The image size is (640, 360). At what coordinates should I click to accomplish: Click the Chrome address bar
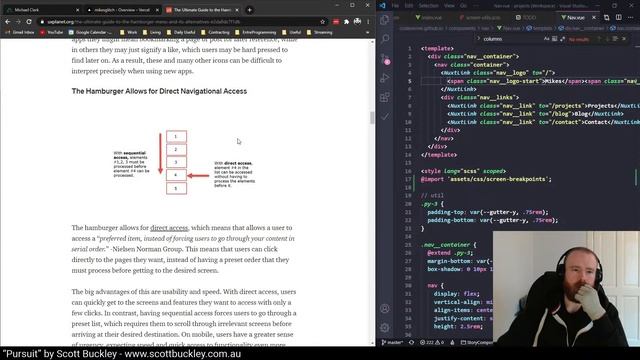coord(182,22)
